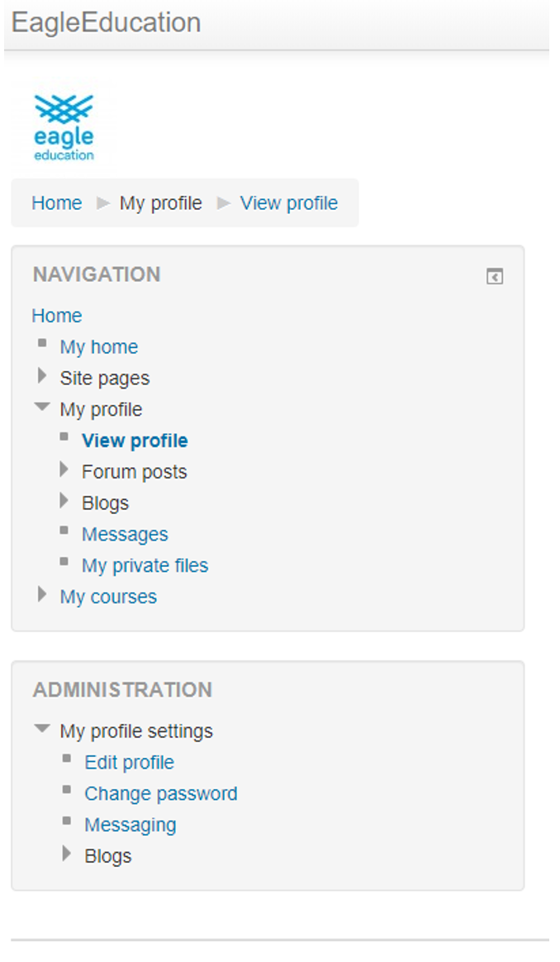This screenshot has height=962, width=560.
Task: Expand Blogs arrow under My profile
Action: pyautogui.click(x=64, y=502)
